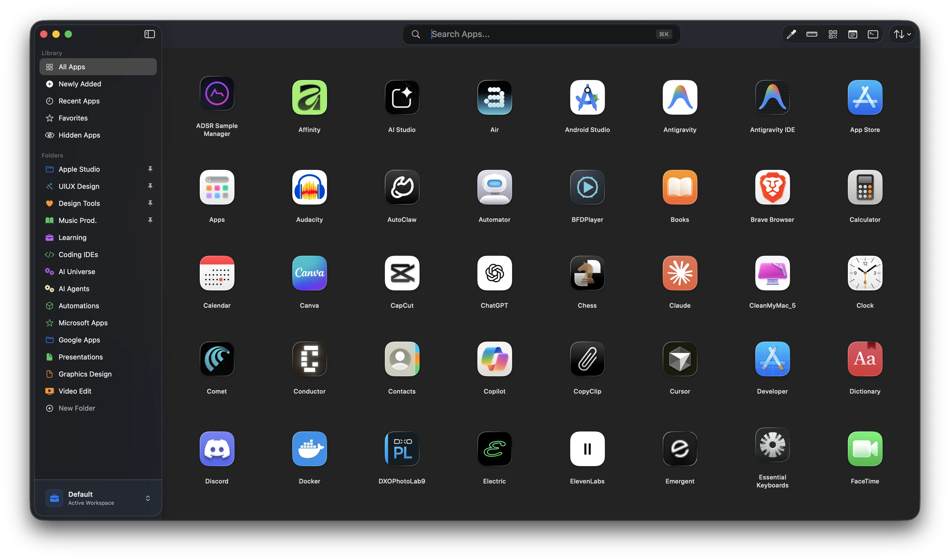Image resolution: width=950 pixels, height=560 pixels.
Task: Open CopyClip from the grid
Action: (587, 359)
